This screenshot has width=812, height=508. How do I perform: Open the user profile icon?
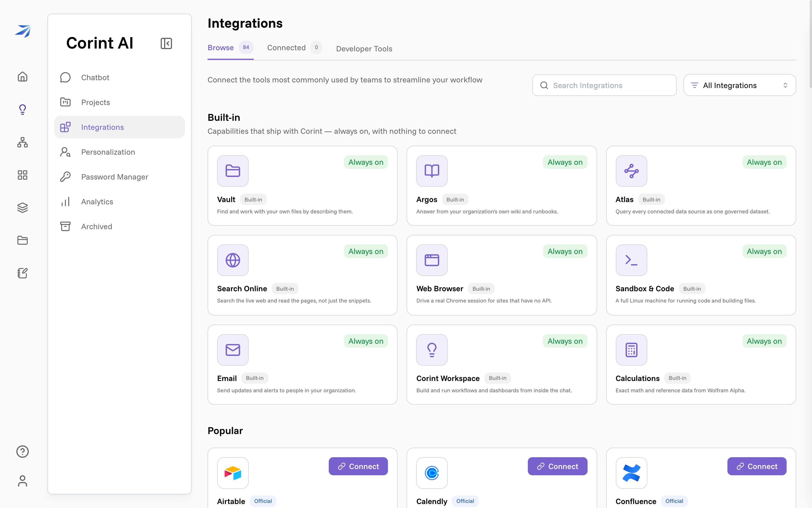pos(23,481)
